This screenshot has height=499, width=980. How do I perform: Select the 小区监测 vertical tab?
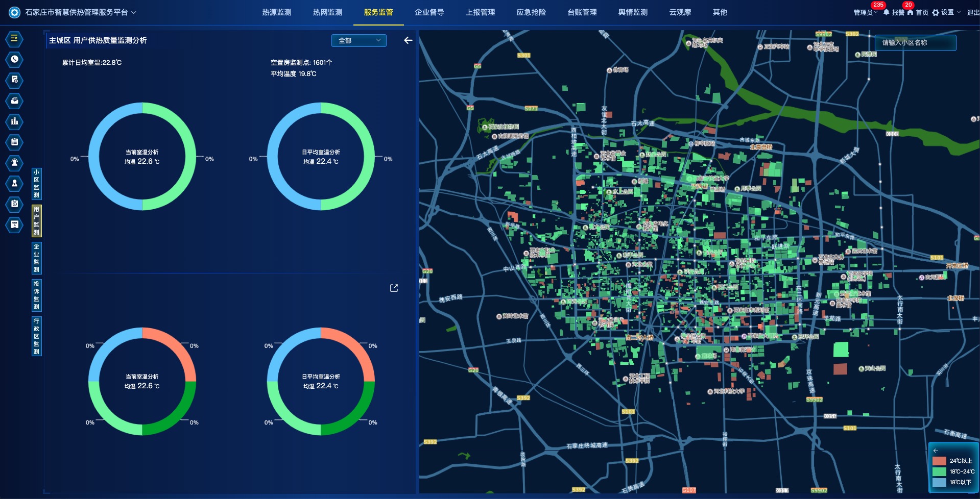[36, 184]
